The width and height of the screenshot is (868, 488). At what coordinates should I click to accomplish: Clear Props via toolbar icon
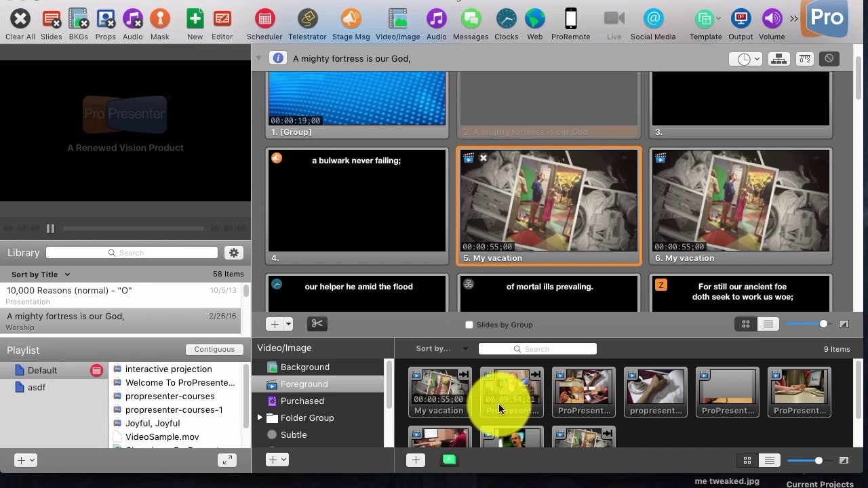coord(106,24)
